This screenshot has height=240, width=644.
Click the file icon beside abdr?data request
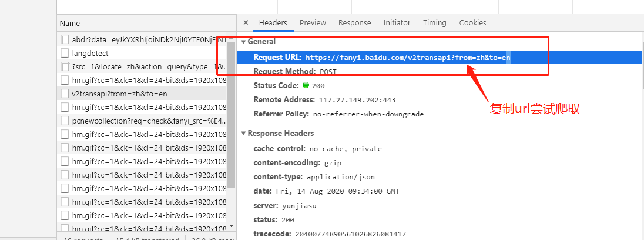pos(65,39)
